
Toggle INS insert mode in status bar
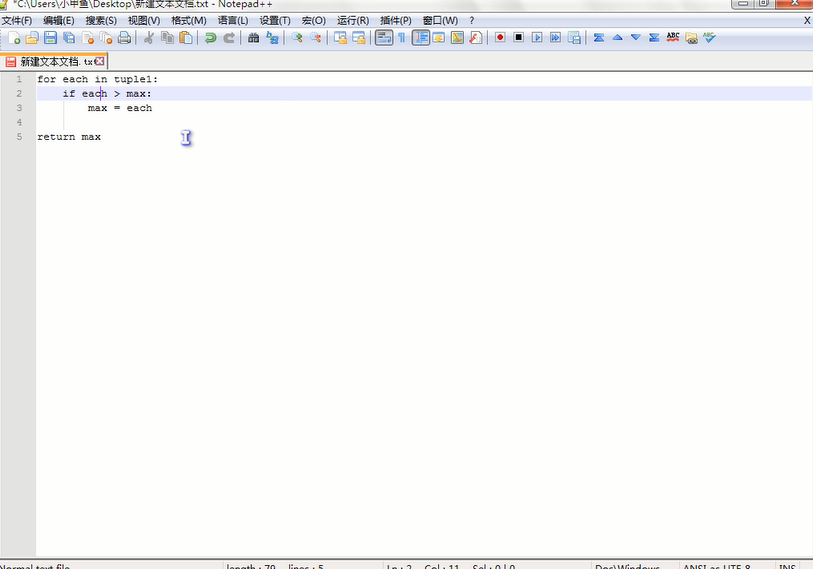point(787,566)
